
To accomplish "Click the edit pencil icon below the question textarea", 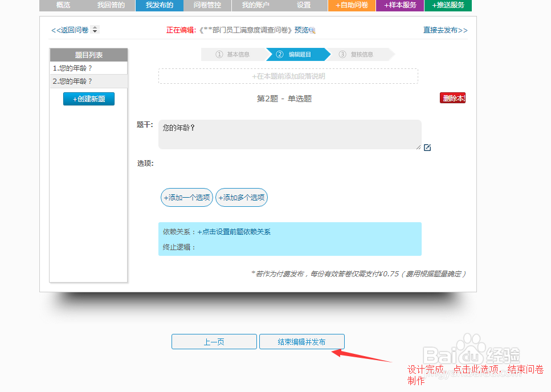I will tap(427, 147).
